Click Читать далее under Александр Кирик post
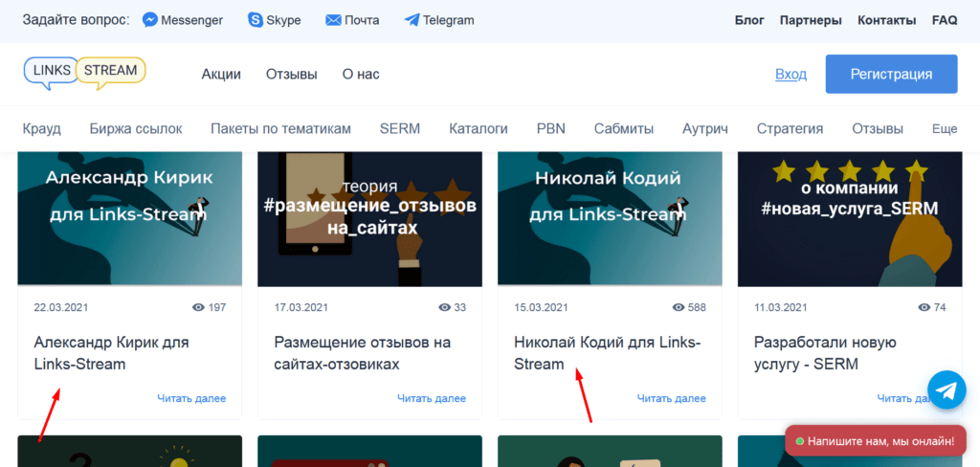This screenshot has height=467, width=980. [191, 398]
